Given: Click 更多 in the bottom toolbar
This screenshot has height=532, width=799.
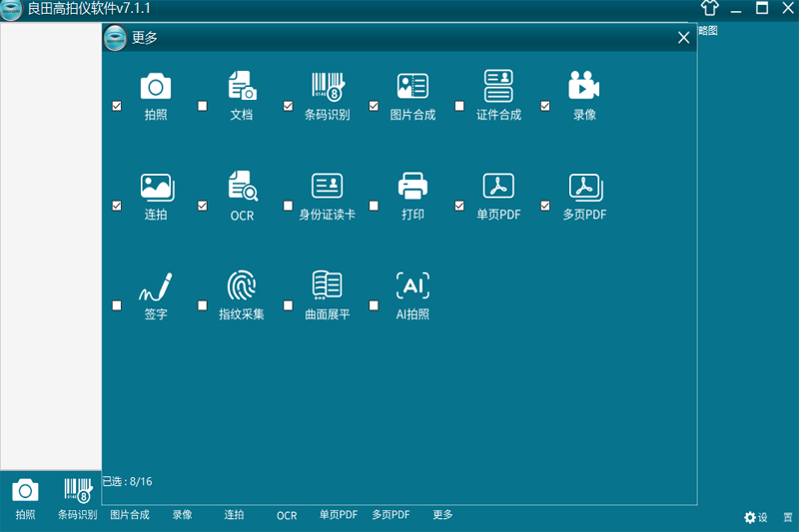Looking at the screenshot, I should click(442, 515).
